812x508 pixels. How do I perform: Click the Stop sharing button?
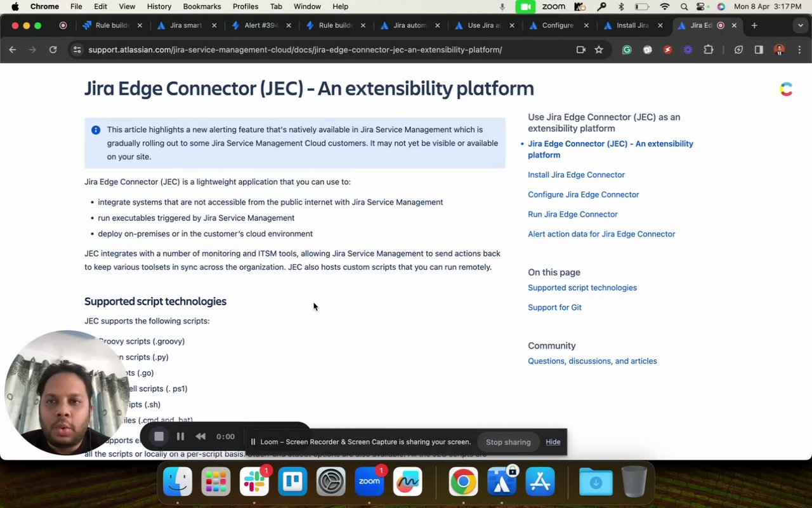tap(508, 442)
